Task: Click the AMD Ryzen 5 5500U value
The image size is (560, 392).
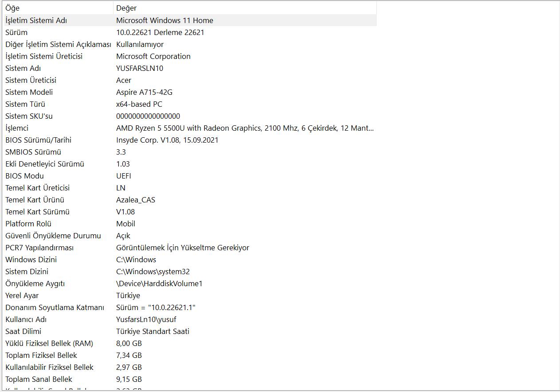Action: (x=245, y=128)
